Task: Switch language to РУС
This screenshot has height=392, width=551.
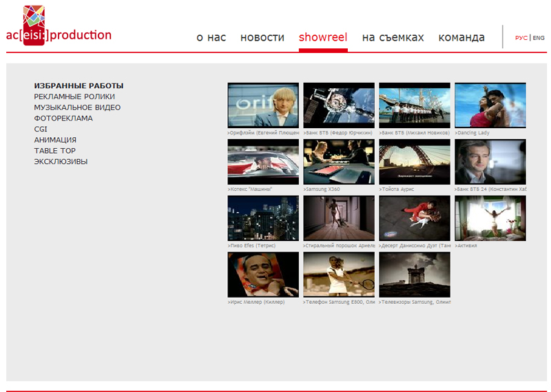Action: 521,38
